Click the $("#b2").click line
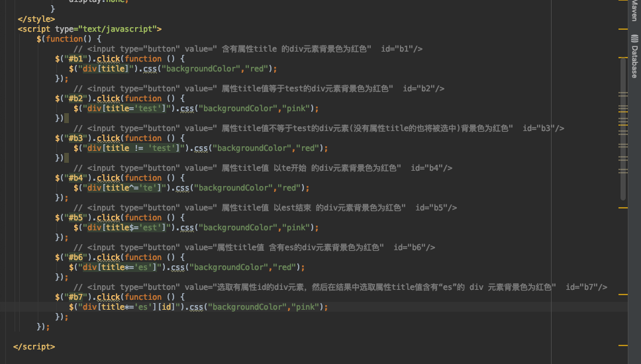641x364 pixels. pyautogui.click(x=120, y=99)
